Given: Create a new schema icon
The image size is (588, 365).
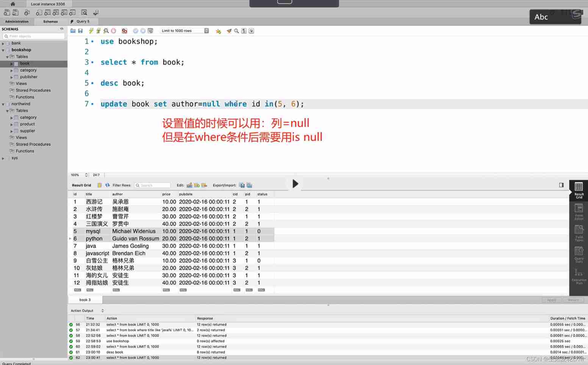Looking at the screenshot, I should [x=39, y=13].
